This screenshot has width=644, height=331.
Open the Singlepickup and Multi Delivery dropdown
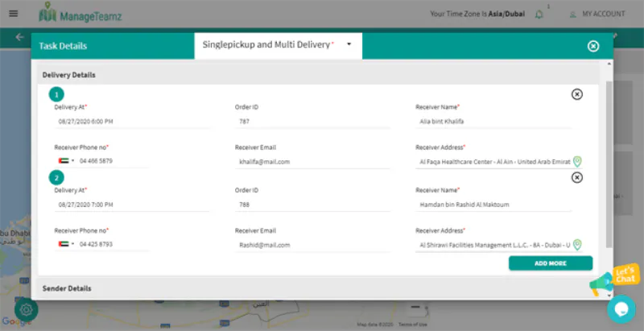point(278,45)
